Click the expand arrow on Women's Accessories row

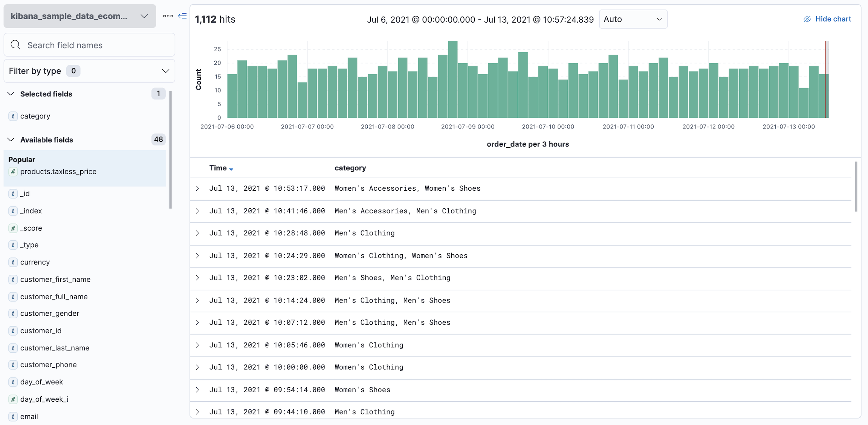[x=198, y=188]
